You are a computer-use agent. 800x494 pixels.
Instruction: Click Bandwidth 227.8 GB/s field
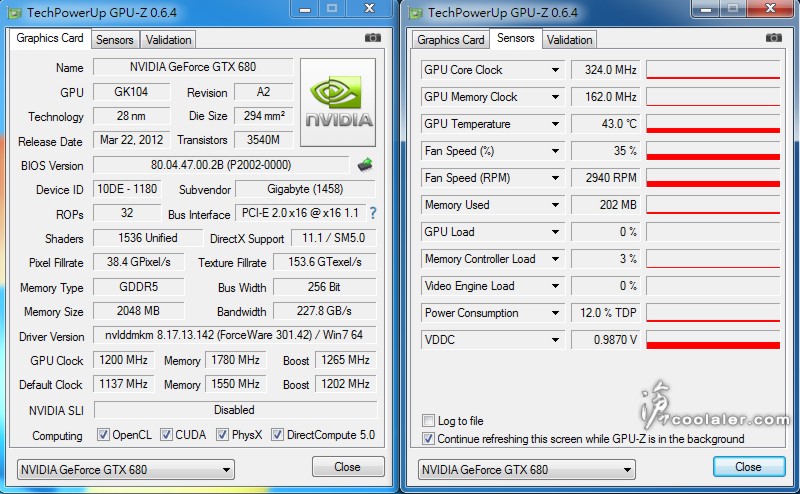point(324,311)
